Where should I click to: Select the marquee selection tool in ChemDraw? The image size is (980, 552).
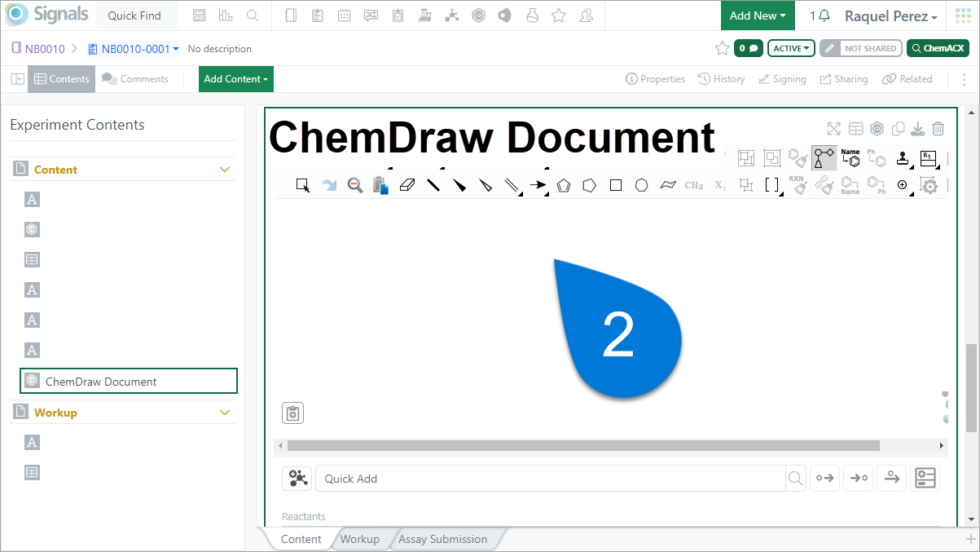[303, 185]
